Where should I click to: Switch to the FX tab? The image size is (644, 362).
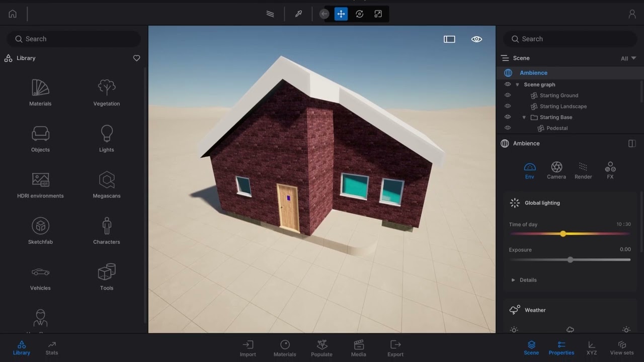tap(610, 170)
